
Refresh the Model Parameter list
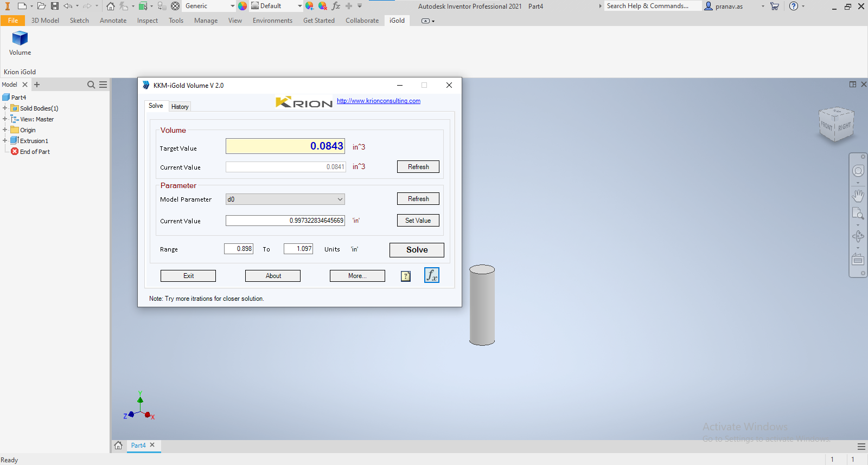click(x=418, y=199)
